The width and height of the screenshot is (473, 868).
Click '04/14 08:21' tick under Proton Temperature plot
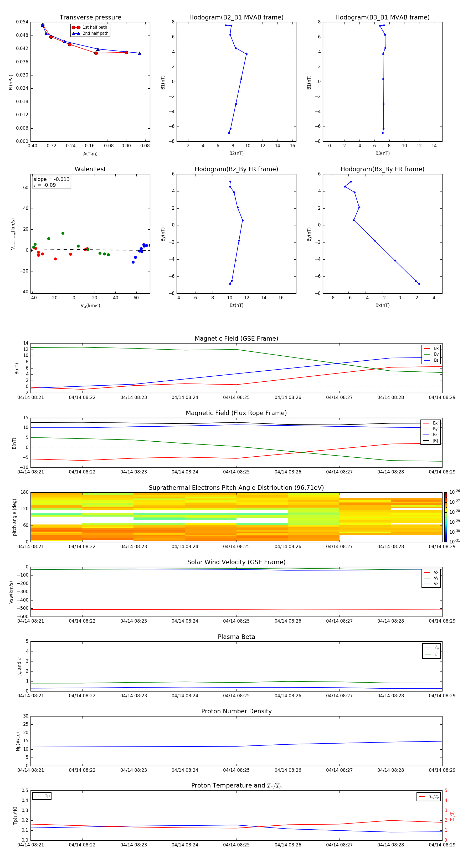point(31,845)
